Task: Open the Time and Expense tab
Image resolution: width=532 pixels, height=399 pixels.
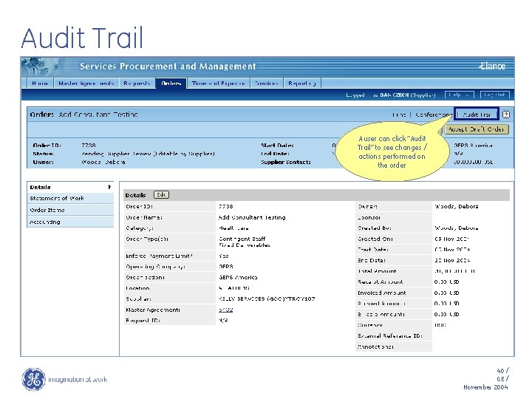Action: tap(218, 83)
